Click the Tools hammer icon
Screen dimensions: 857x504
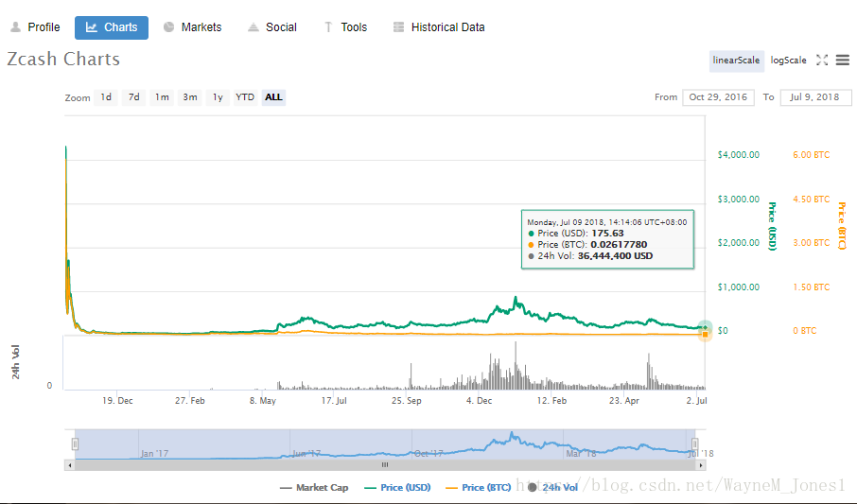(x=328, y=26)
